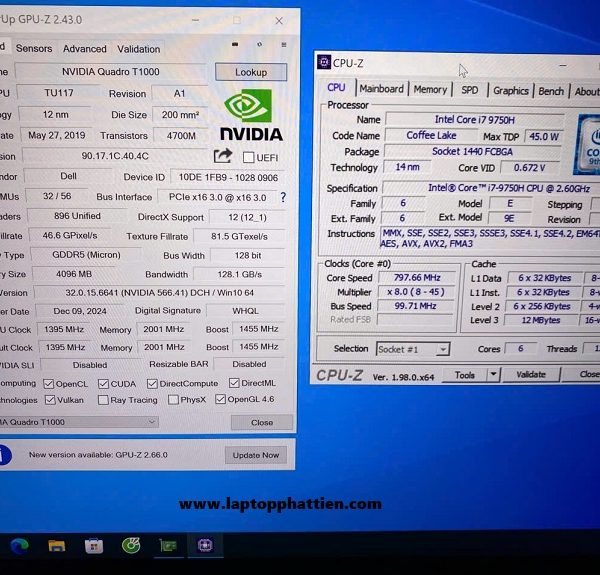Click the Tools button in CPU-Z
Viewport: 600px width, 575px height.
pyautogui.click(x=465, y=375)
